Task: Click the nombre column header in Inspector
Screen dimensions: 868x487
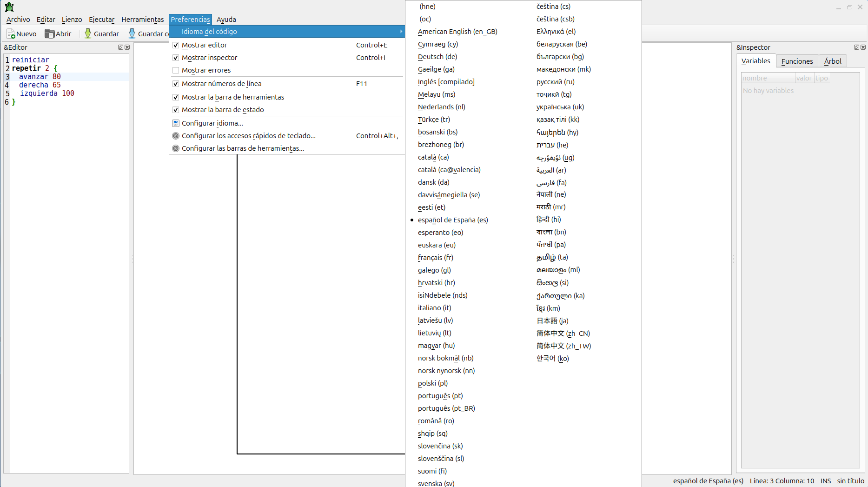Action: pyautogui.click(x=767, y=78)
